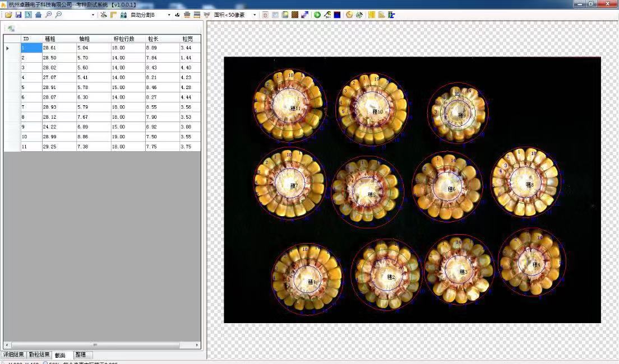Screen dimensions: 619x364
Task: Open the 整穗 tab
Action: pos(81,354)
